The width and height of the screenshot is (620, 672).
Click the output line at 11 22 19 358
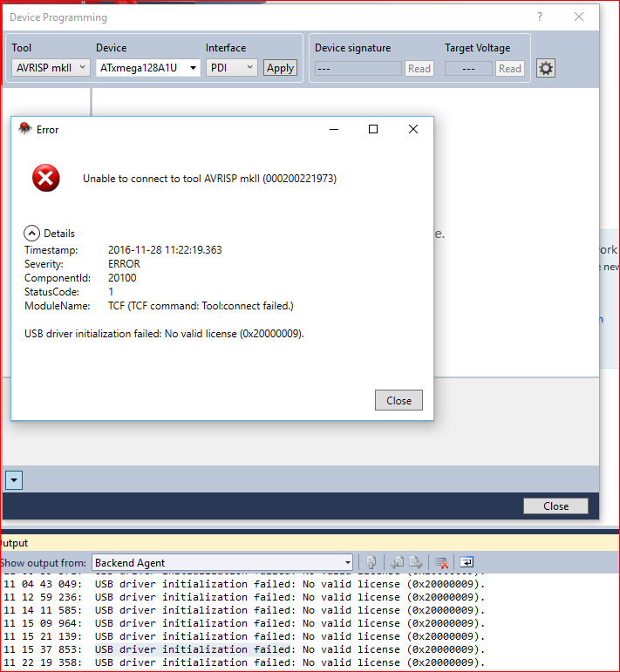244,662
